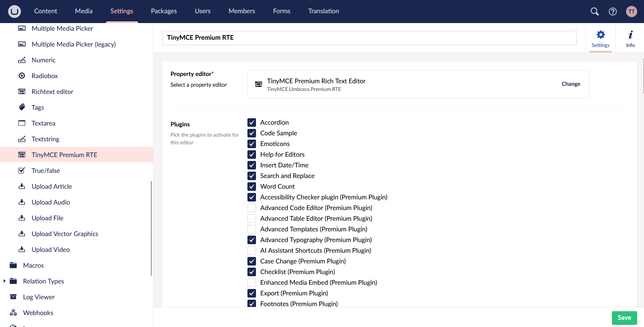Disable the Case Change plugin
Screen dimensions: 644x327
(x=252, y=261)
